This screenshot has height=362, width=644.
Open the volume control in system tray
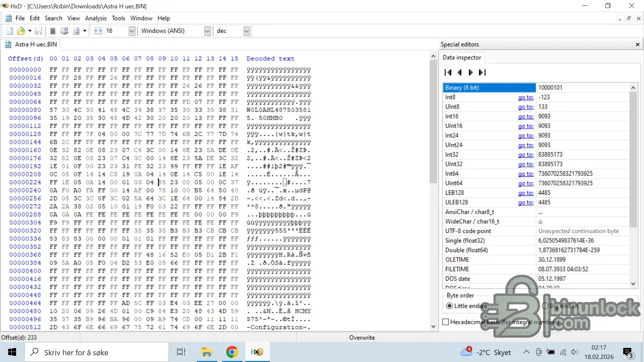coord(575,352)
